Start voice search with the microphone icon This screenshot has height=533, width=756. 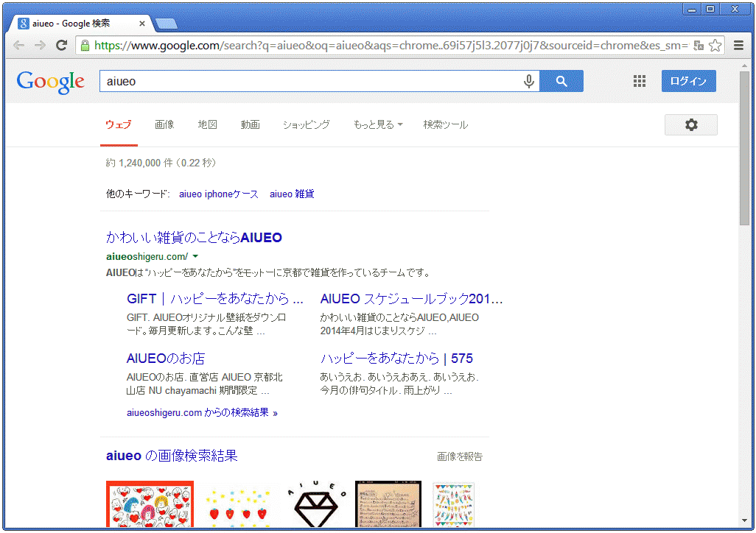click(x=529, y=81)
